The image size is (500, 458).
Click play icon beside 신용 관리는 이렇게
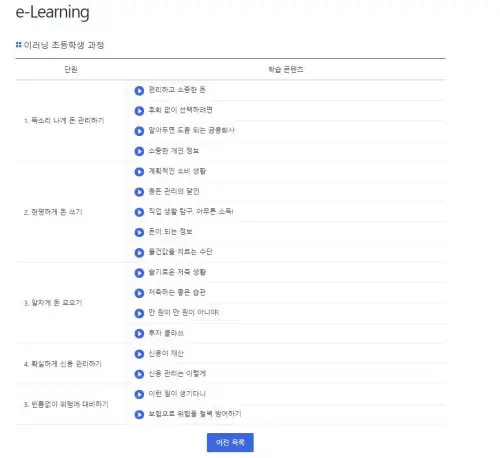[139, 374]
